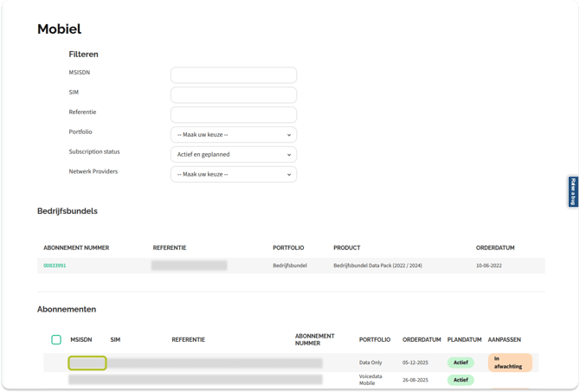Expand the Subscription status dropdown
The width and height of the screenshot is (580, 392).
(233, 155)
